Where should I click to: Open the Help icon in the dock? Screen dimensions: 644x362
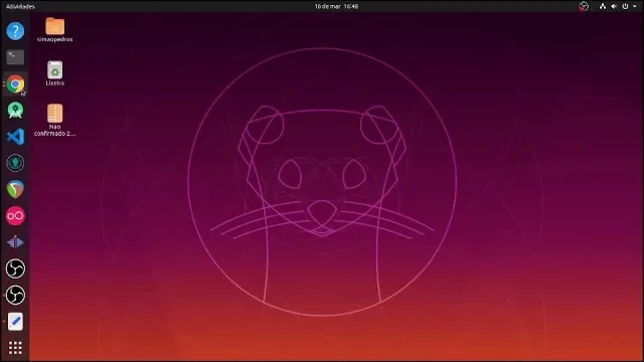click(x=15, y=31)
